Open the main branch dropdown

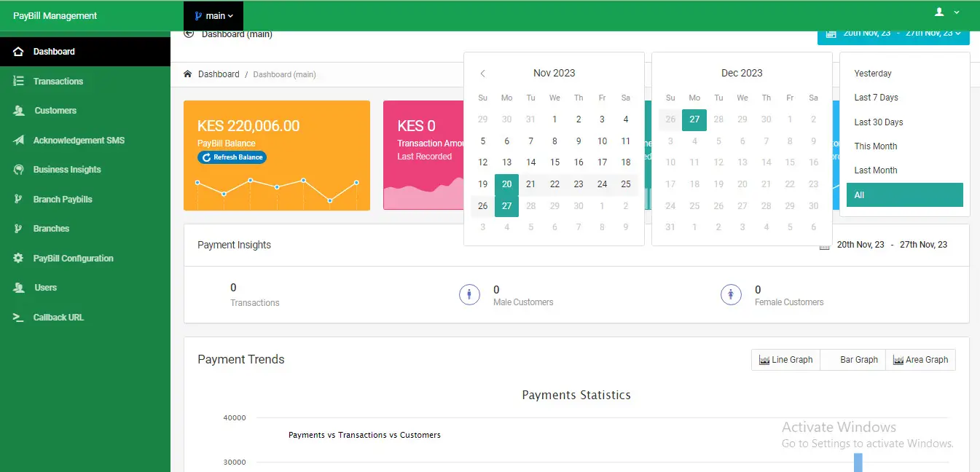coord(213,15)
